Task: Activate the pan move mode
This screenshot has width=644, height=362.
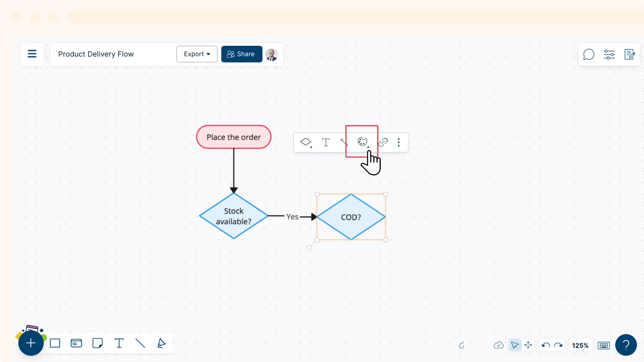Action: (x=528, y=345)
